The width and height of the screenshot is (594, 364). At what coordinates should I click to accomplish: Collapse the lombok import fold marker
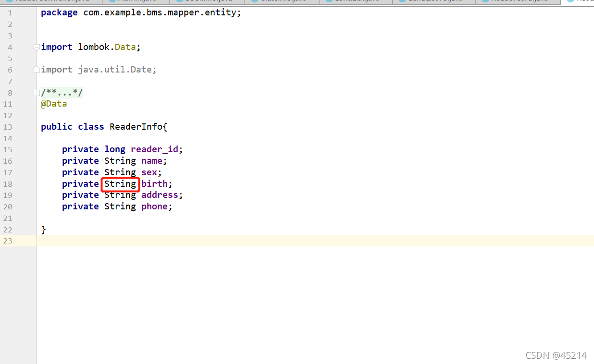(37, 47)
